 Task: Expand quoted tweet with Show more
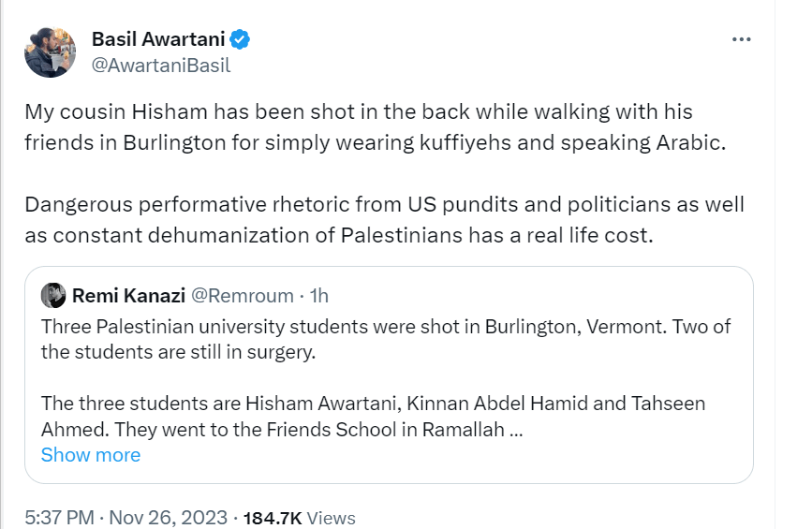coord(91,455)
